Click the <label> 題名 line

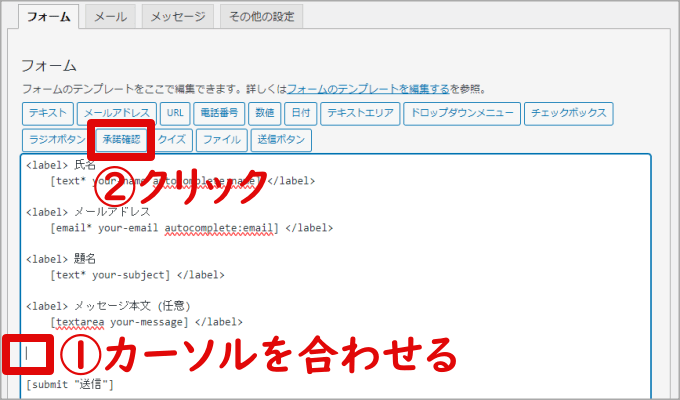[61, 259]
